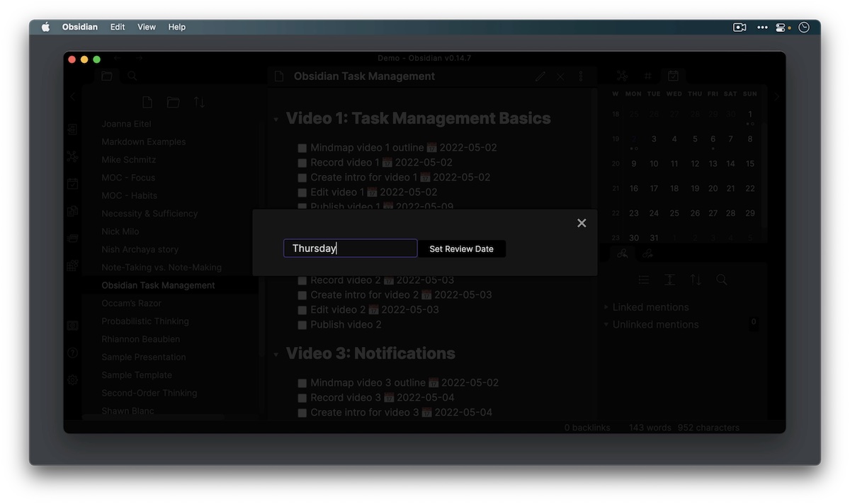Open the Nish Archaya story note

140,249
